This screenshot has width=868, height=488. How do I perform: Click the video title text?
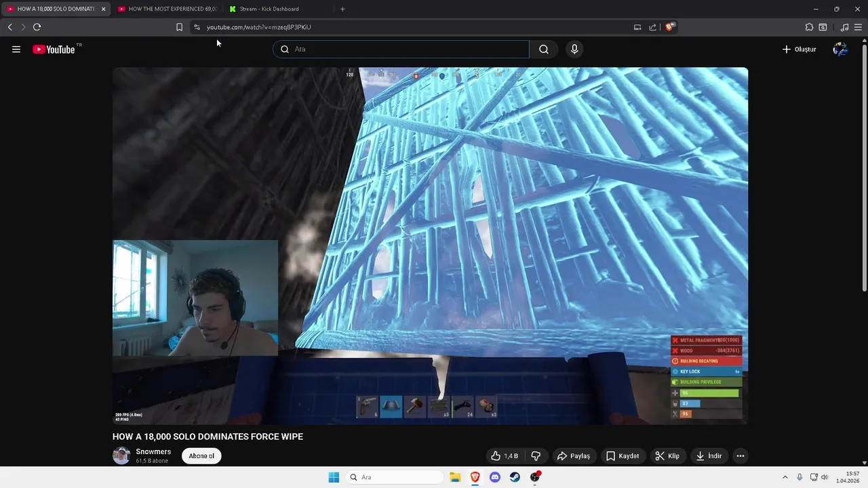click(208, 436)
